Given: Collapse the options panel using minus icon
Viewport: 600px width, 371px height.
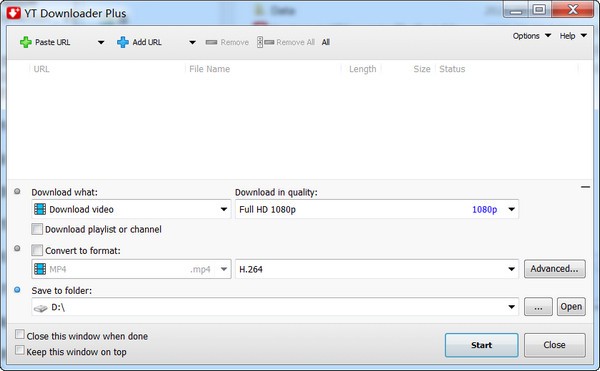Looking at the screenshot, I should 585,187.
